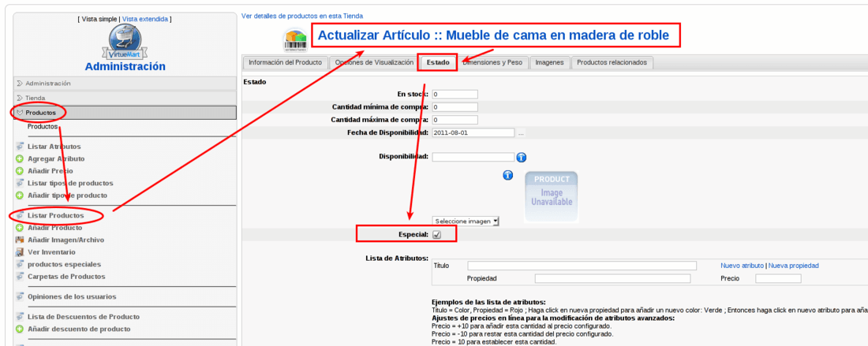Click plus icon for Añadir descuento de producto
Viewport: 868px width, 346px height.
point(20,329)
